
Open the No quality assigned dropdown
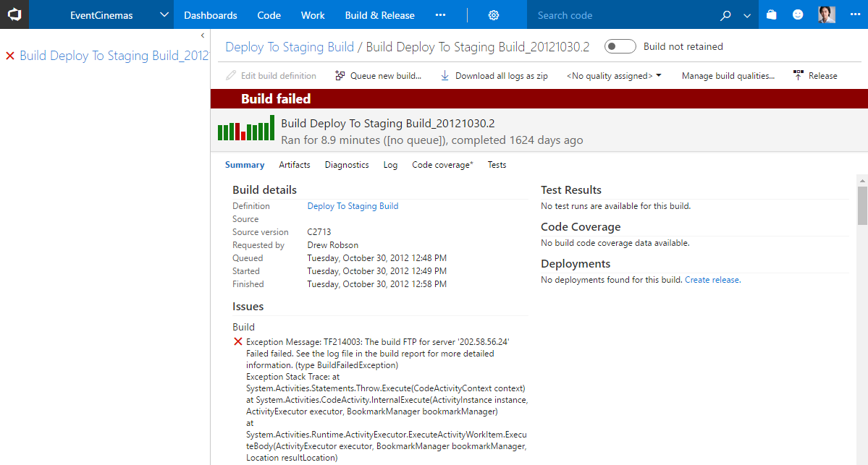pos(614,76)
